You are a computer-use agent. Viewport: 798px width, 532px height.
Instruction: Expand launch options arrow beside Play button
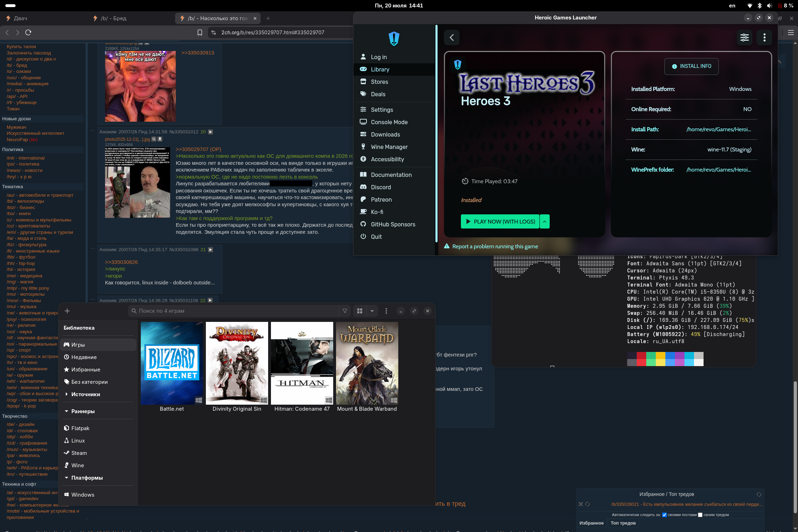coord(545,221)
